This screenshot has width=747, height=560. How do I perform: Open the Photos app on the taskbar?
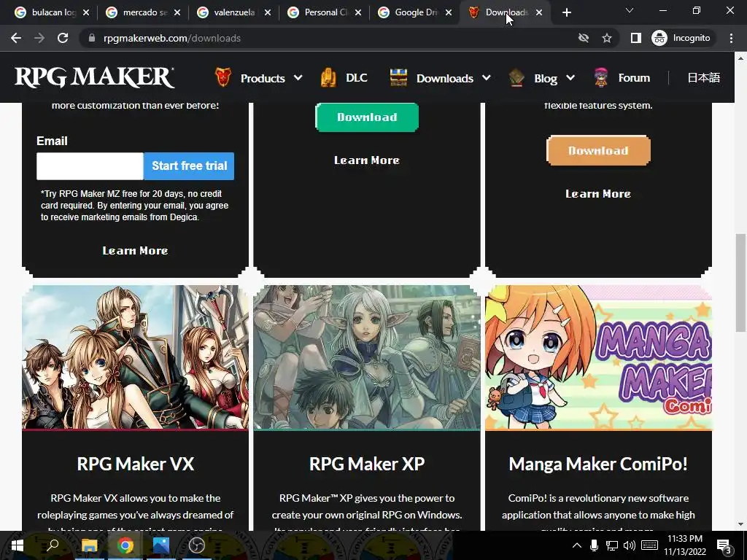[x=161, y=545]
